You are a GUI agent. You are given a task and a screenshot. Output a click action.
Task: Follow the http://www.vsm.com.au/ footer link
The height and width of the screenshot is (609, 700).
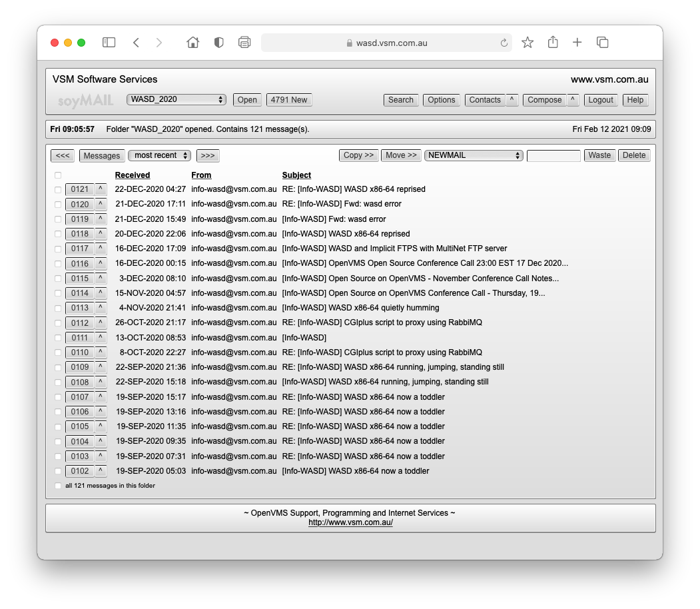point(350,522)
